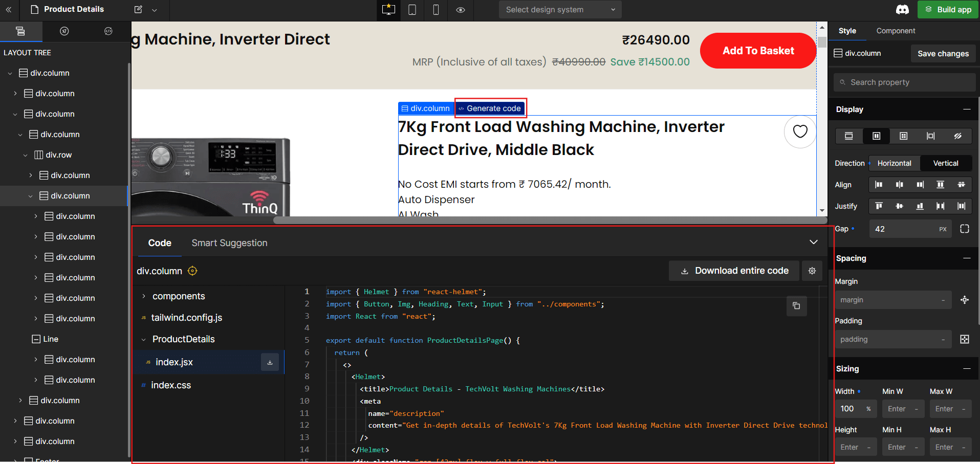
Task: Align items to center icon
Action: (899, 185)
